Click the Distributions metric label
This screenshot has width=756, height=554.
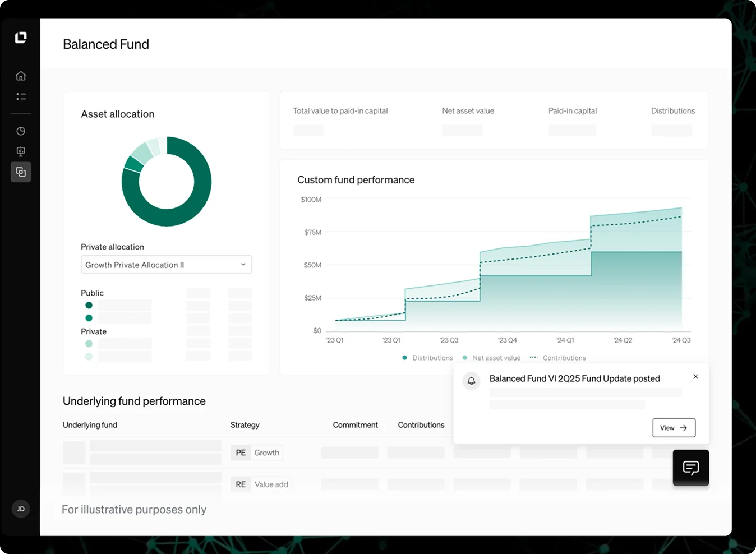pyautogui.click(x=673, y=111)
